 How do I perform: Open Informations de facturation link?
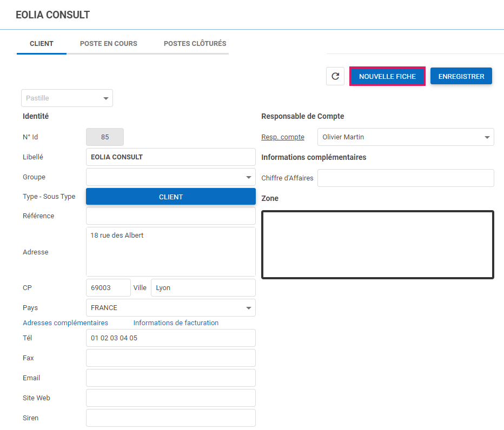click(x=176, y=323)
